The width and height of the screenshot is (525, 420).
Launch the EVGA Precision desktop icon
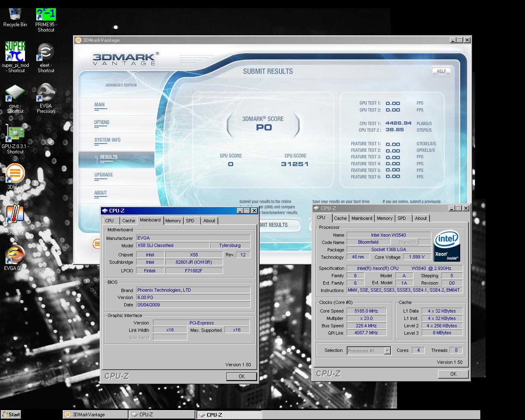click(x=46, y=98)
